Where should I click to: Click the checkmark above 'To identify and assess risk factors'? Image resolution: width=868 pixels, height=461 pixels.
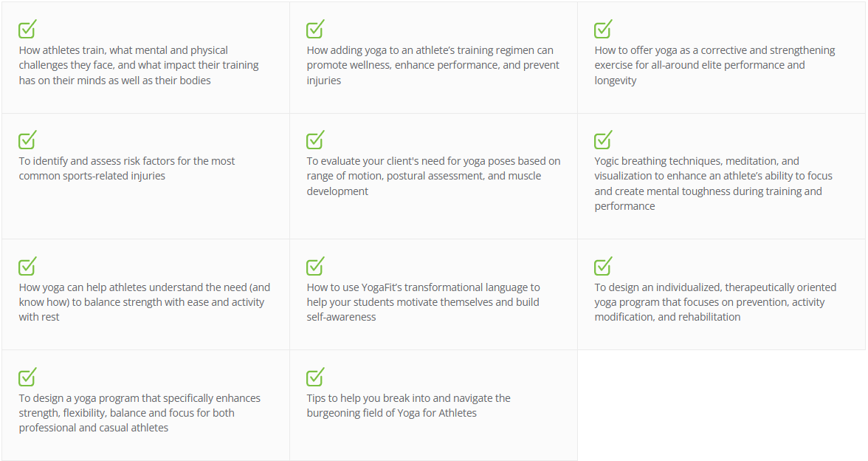click(27, 140)
